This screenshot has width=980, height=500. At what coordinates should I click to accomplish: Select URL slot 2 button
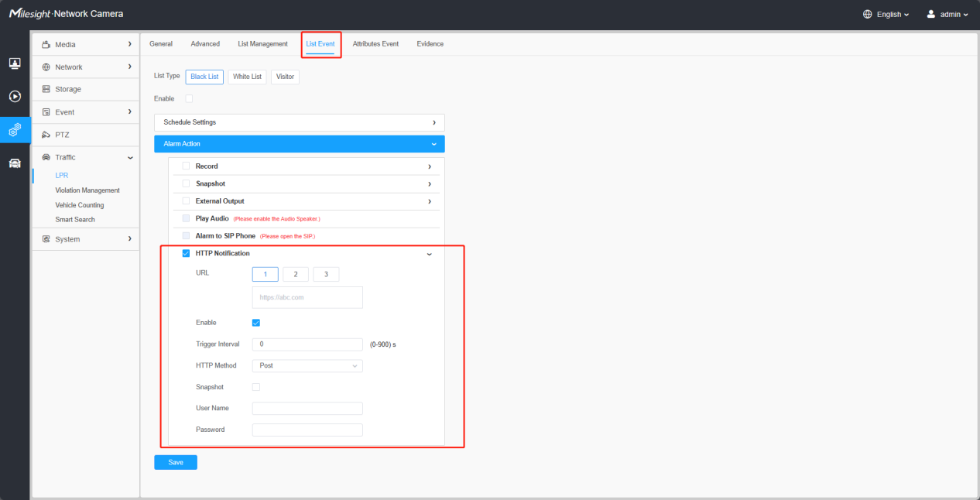click(x=296, y=275)
